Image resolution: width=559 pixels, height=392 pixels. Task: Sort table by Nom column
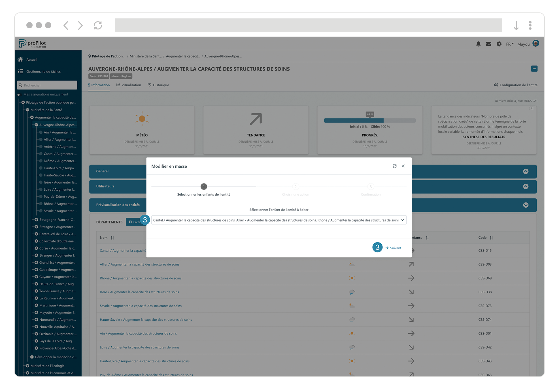point(112,238)
